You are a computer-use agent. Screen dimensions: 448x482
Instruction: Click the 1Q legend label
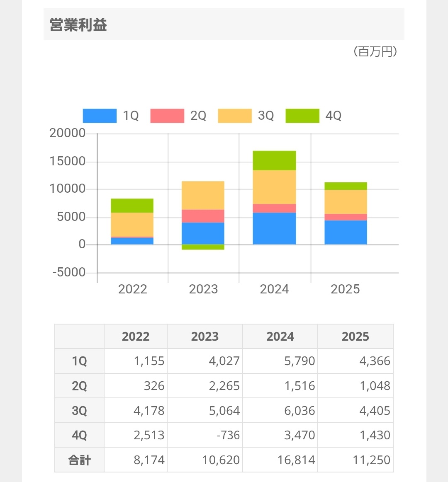point(131,116)
